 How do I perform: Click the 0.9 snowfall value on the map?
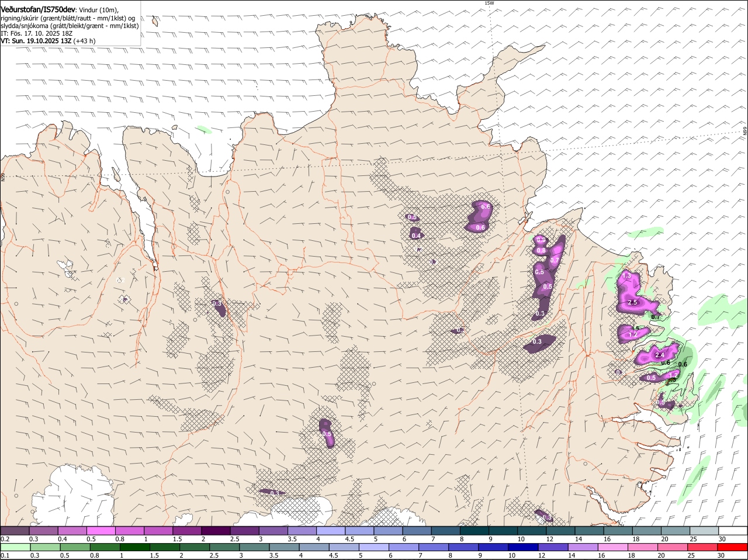[541, 239]
